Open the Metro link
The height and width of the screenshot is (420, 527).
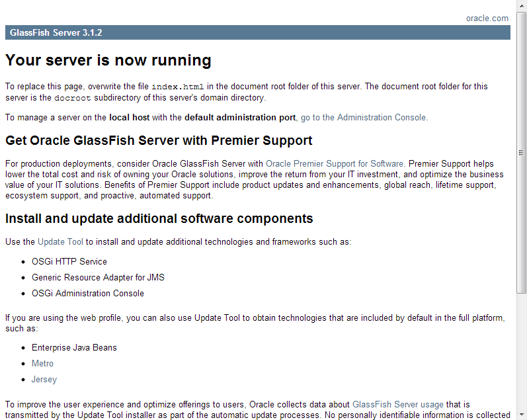click(x=42, y=364)
